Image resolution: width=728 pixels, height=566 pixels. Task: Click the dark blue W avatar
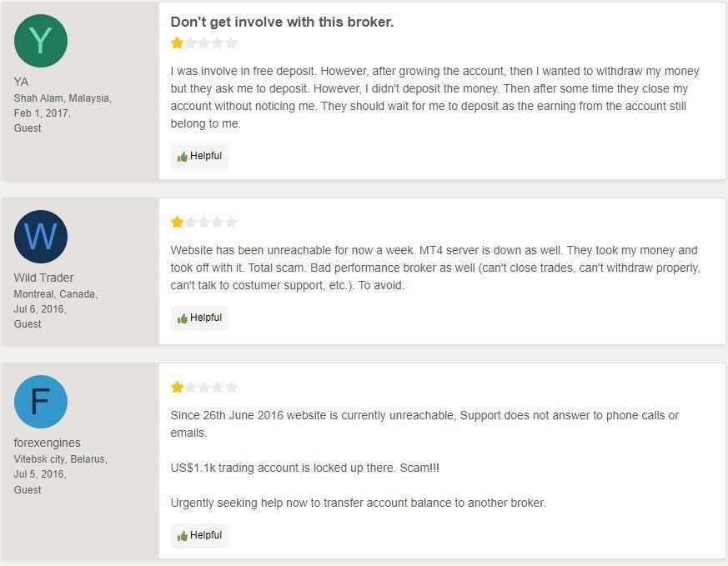[x=41, y=237]
